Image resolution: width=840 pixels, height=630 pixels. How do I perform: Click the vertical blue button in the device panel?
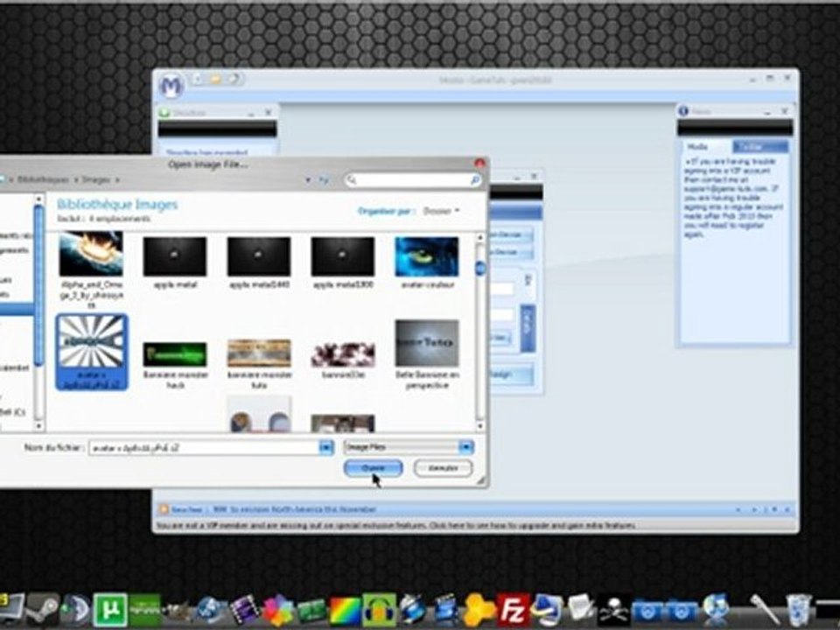click(527, 329)
